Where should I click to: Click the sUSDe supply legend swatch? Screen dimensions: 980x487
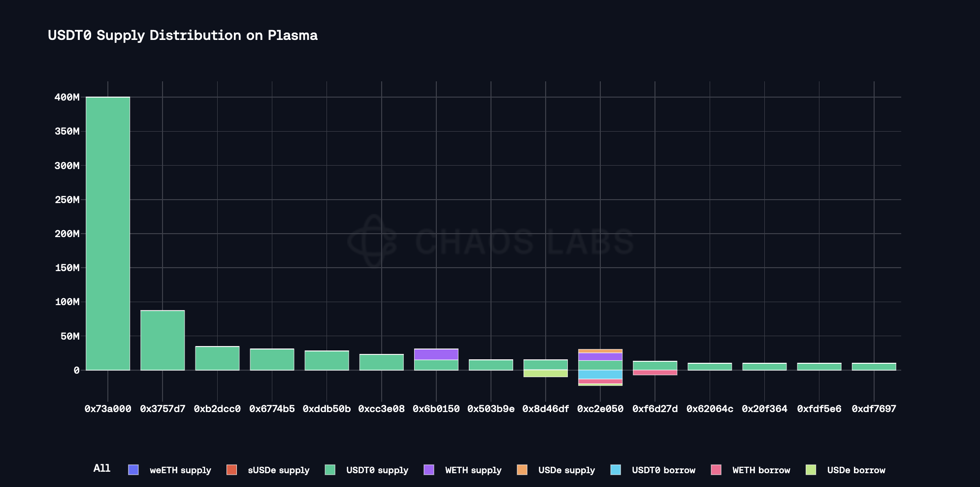click(231, 470)
